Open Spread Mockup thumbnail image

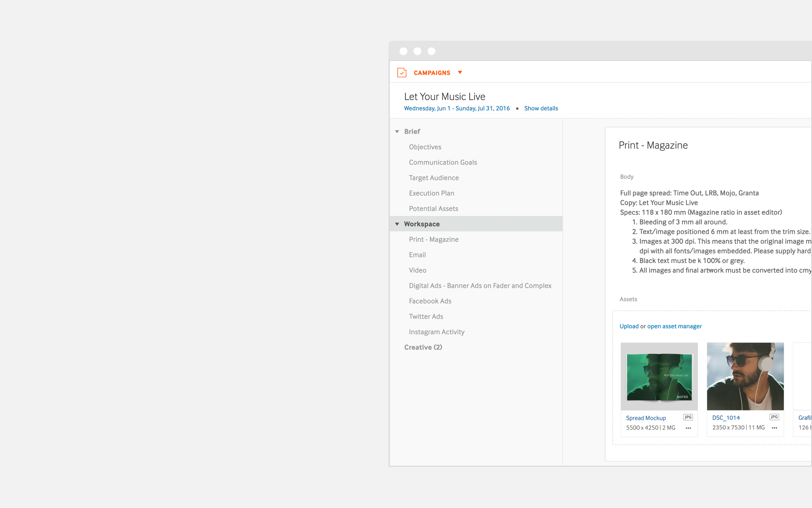click(659, 376)
